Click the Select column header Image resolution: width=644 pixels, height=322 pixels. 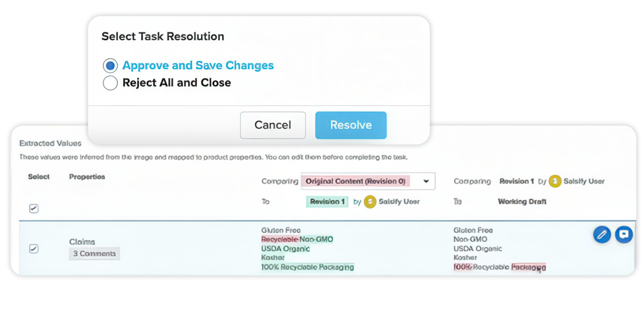[x=39, y=177]
